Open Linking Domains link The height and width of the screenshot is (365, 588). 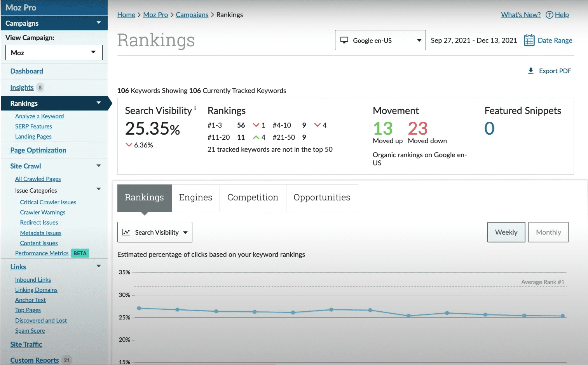pyautogui.click(x=36, y=290)
